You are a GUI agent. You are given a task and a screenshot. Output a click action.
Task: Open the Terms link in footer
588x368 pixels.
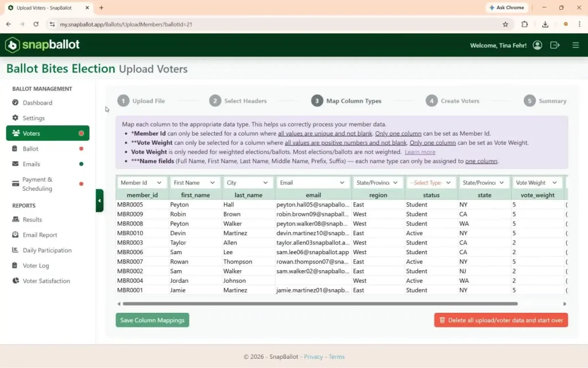click(336, 356)
